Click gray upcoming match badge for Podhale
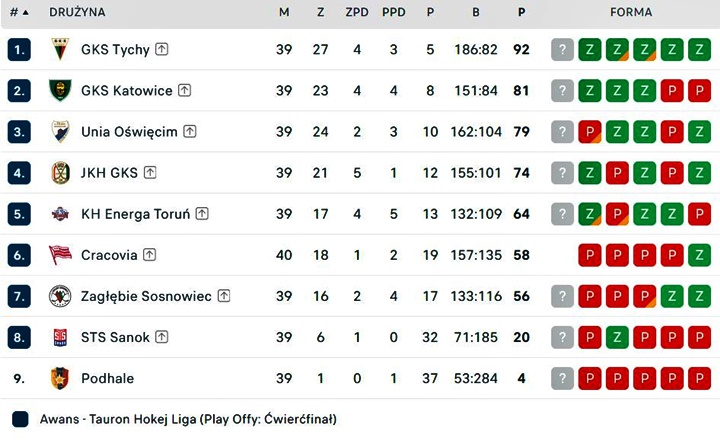Viewport: 720px width, 440px height. pos(562,378)
